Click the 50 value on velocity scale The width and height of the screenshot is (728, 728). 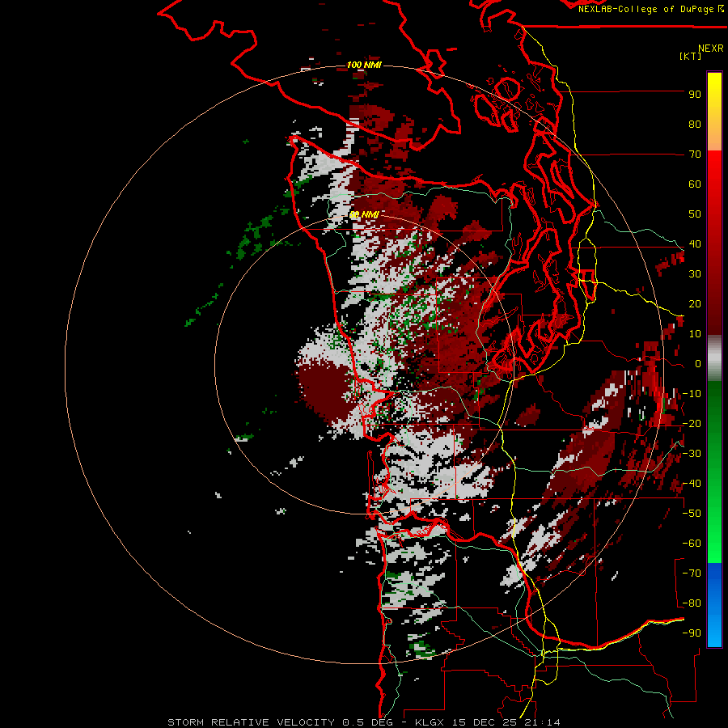(x=695, y=214)
